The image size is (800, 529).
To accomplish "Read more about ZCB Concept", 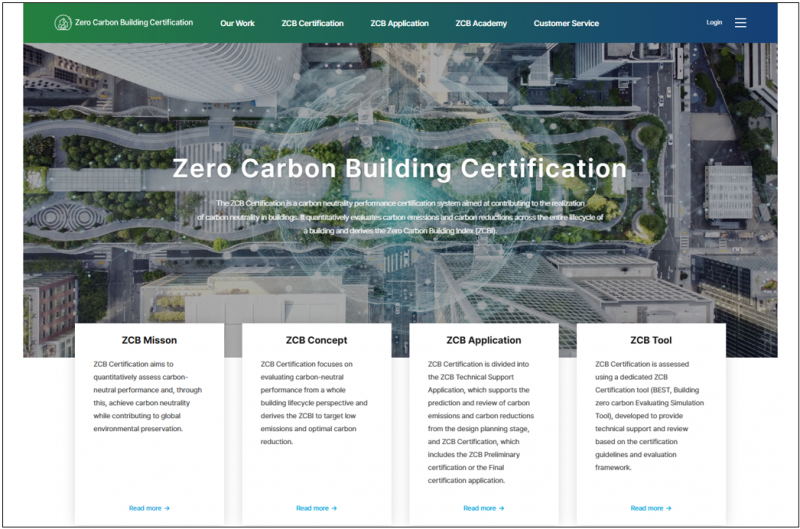I will click(x=312, y=508).
